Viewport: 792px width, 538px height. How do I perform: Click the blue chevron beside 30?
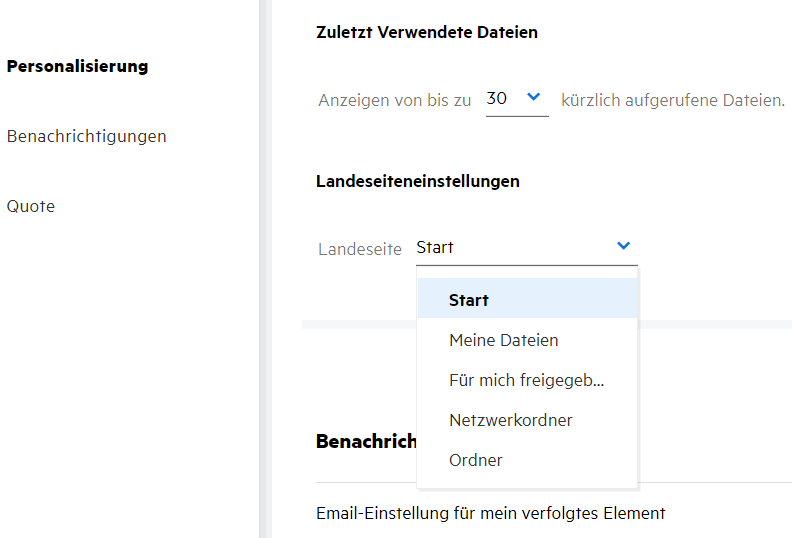pos(533,97)
